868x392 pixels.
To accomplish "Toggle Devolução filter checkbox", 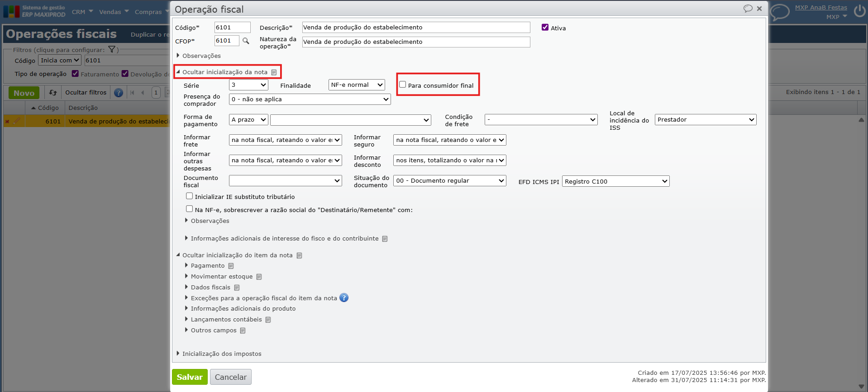I will point(125,74).
